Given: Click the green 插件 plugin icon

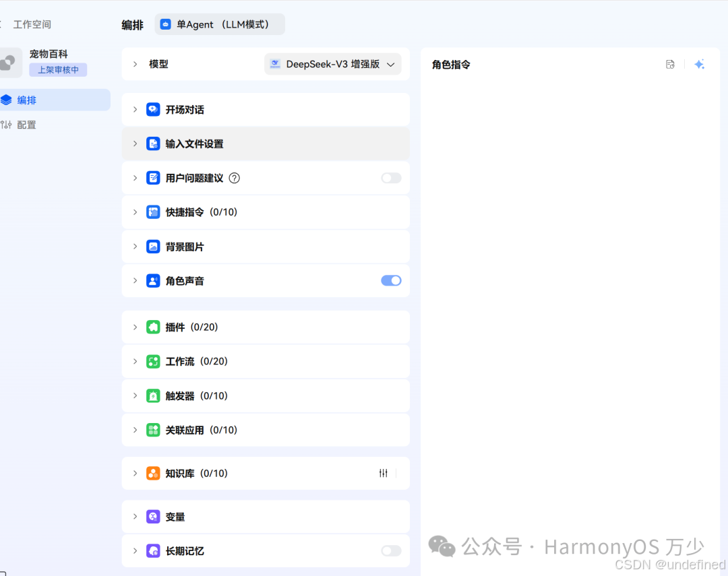Looking at the screenshot, I should (x=153, y=327).
